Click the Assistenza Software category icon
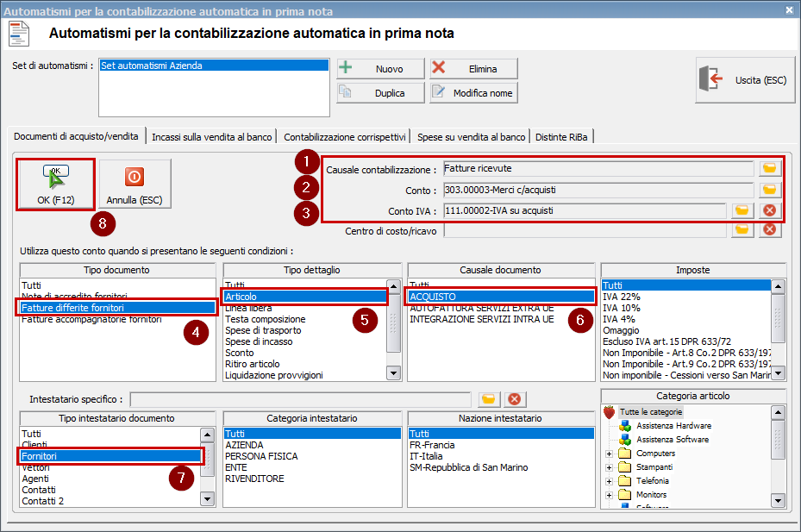 tap(625, 440)
